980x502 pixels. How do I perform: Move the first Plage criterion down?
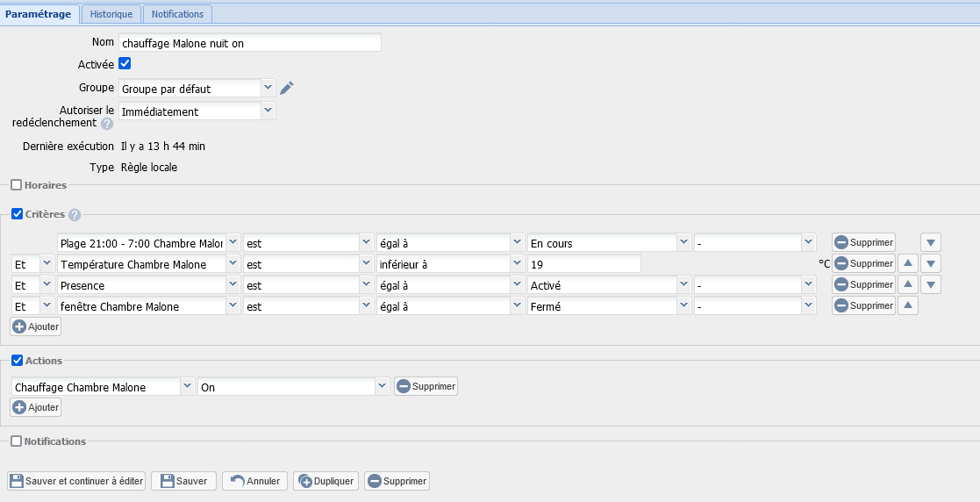(x=931, y=242)
